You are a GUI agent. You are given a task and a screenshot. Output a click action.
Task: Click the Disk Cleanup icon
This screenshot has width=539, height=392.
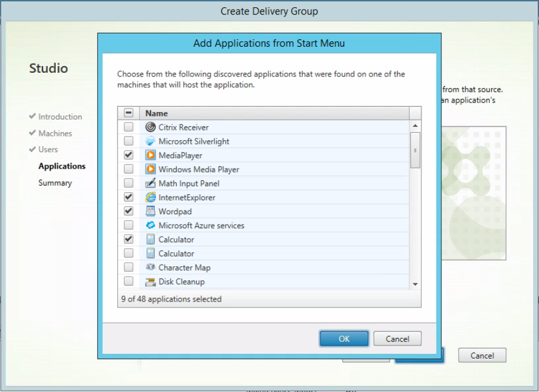coord(150,282)
